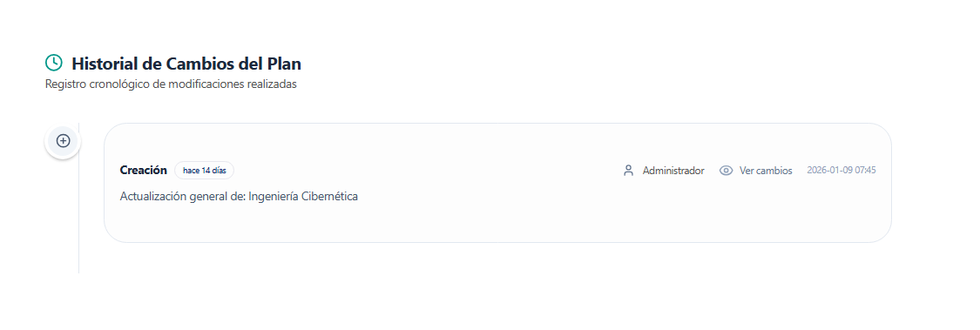Click the 'Historial de Cambios del Plan' heading
Viewport: 980px width, 330px height.
click(186, 63)
